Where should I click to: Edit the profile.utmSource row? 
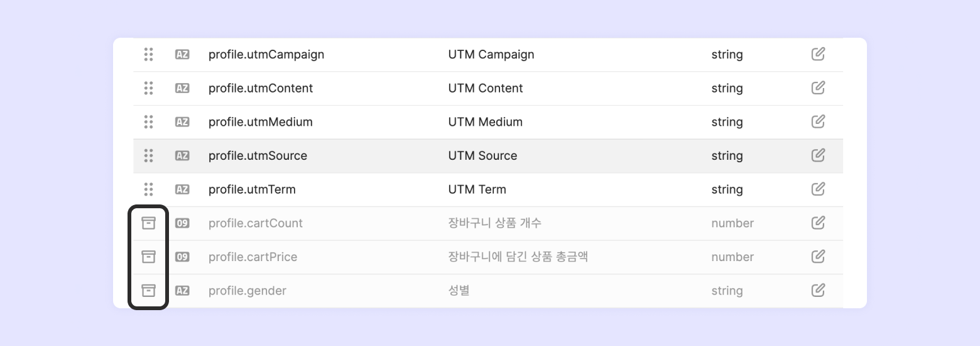point(817,155)
